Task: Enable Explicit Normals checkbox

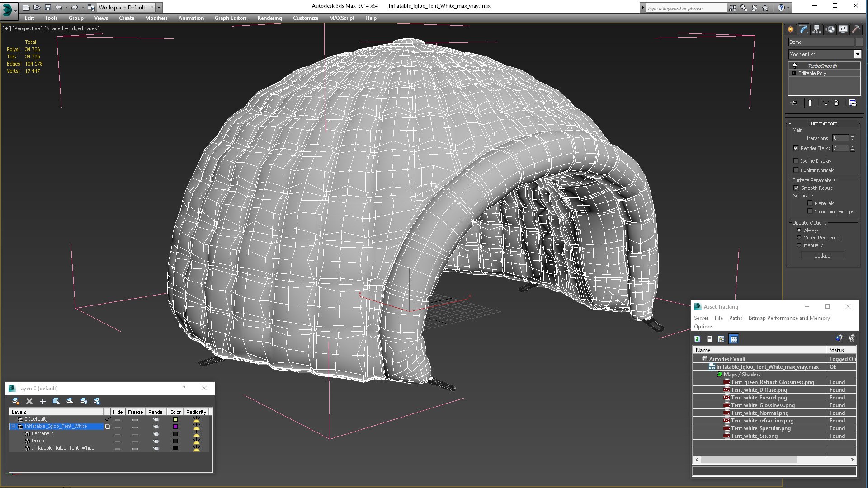Action: tap(796, 170)
